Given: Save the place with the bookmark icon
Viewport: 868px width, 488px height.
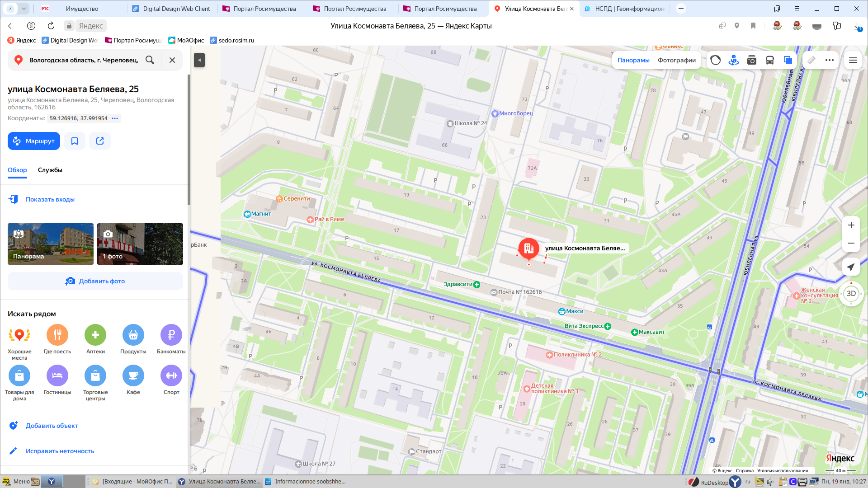Looking at the screenshot, I should (75, 141).
